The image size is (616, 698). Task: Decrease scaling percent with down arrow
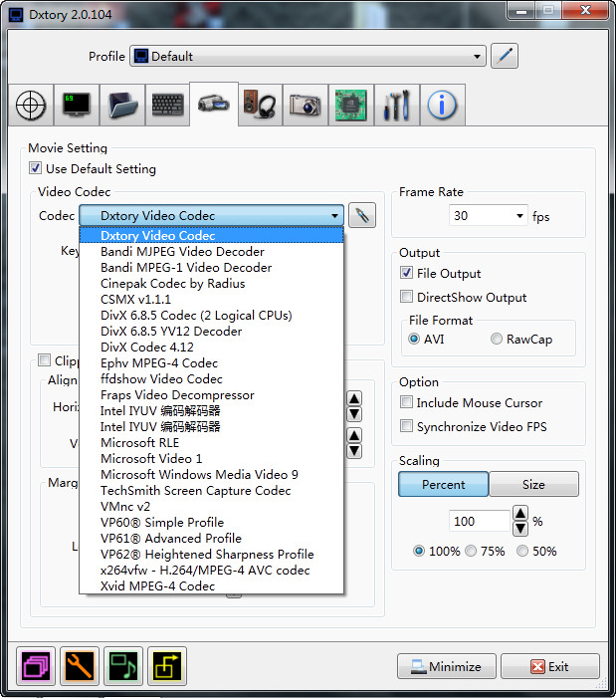coord(520,529)
